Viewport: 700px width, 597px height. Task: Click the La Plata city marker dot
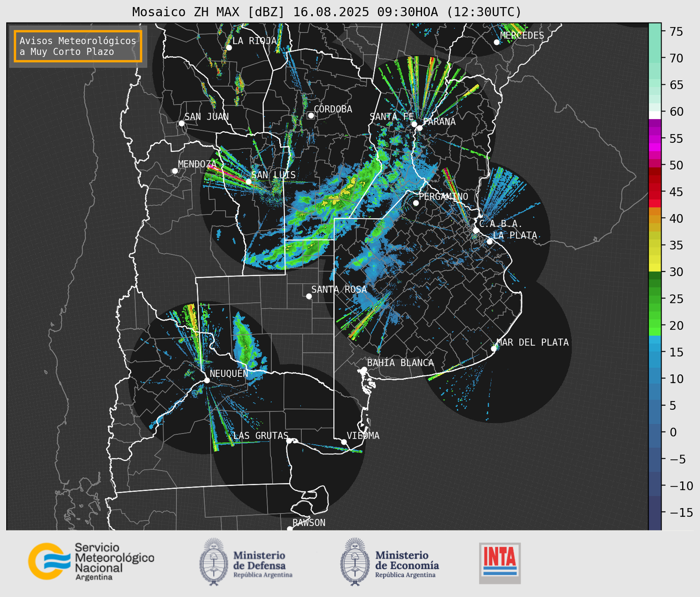coord(490,242)
